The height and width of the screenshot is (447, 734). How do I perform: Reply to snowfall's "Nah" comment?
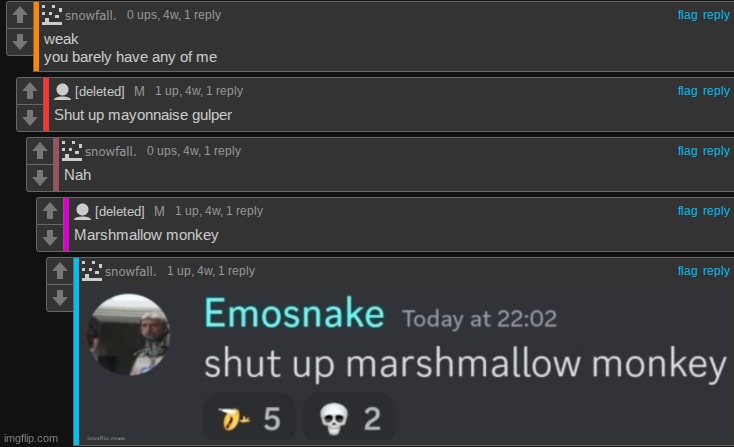(716, 151)
